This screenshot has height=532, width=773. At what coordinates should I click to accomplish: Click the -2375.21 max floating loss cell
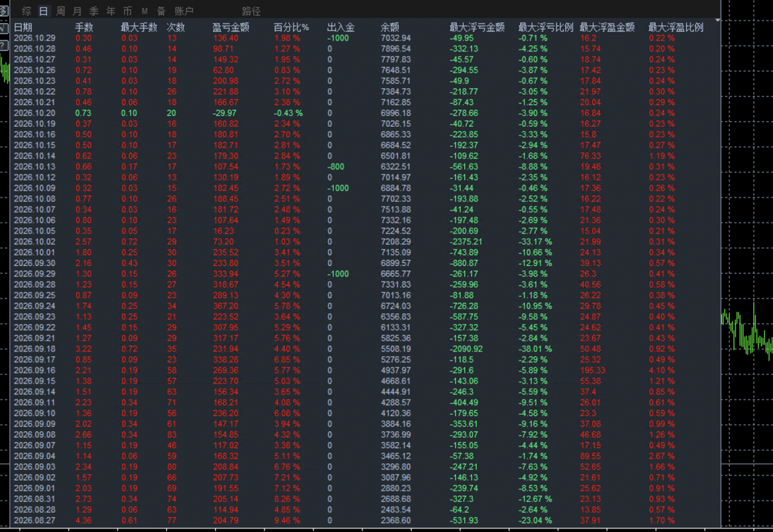(x=467, y=242)
